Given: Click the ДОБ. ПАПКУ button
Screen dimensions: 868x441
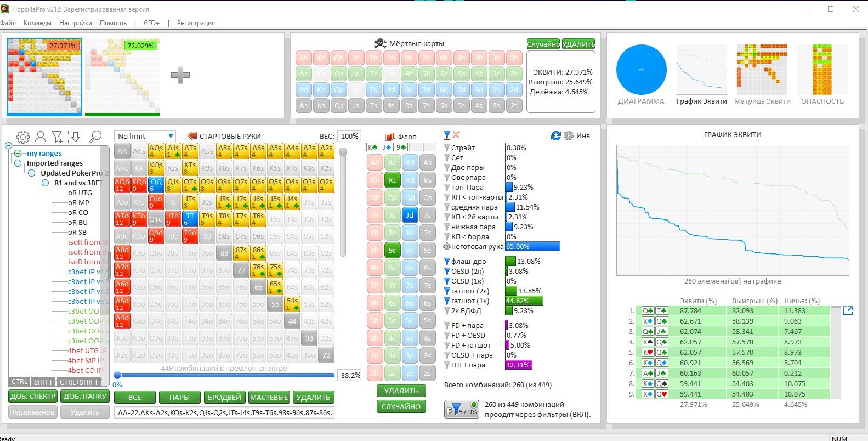Looking at the screenshot, I should tap(85, 397).
